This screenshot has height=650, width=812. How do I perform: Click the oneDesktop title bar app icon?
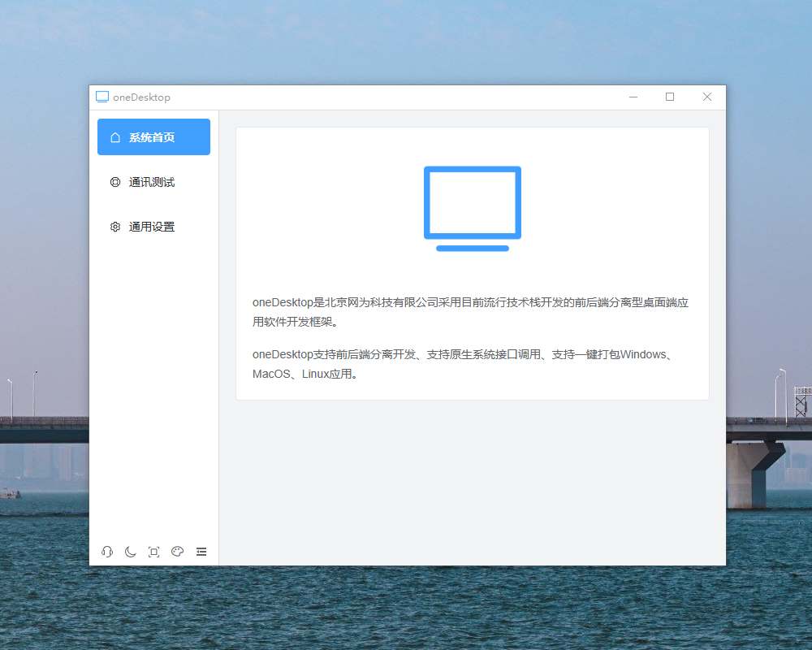102,97
